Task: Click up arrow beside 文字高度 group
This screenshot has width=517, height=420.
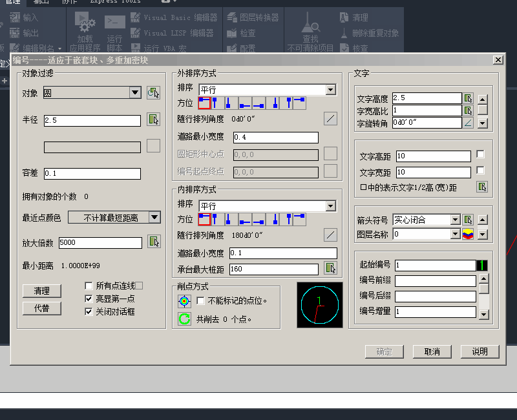Action: point(482,100)
